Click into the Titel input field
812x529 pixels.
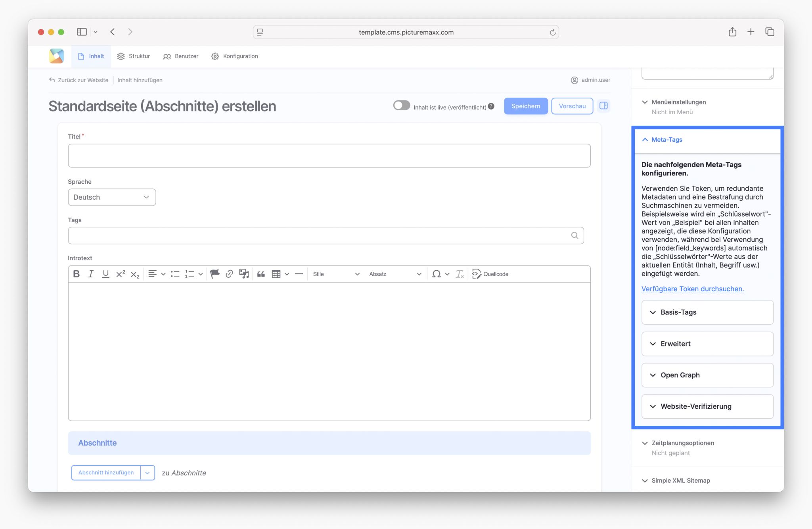pyautogui.click(x=329, y=156)
